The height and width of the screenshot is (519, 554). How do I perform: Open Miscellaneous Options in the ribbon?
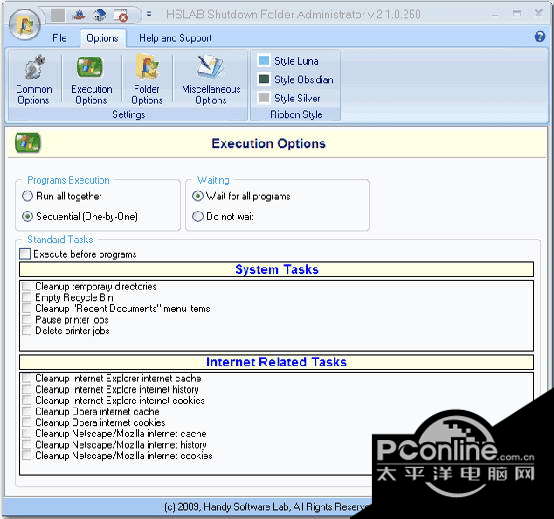click(x=211, y=80)
